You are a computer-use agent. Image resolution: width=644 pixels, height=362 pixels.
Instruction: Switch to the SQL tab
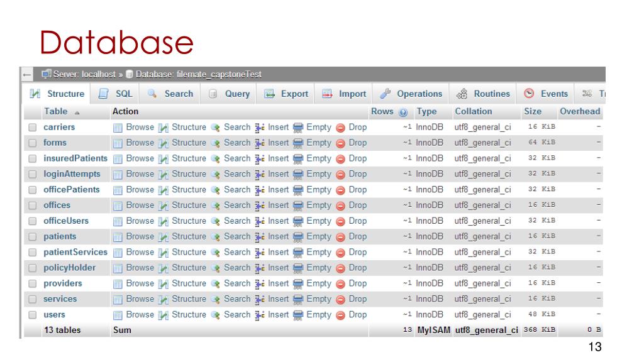[x=116, y=94]
